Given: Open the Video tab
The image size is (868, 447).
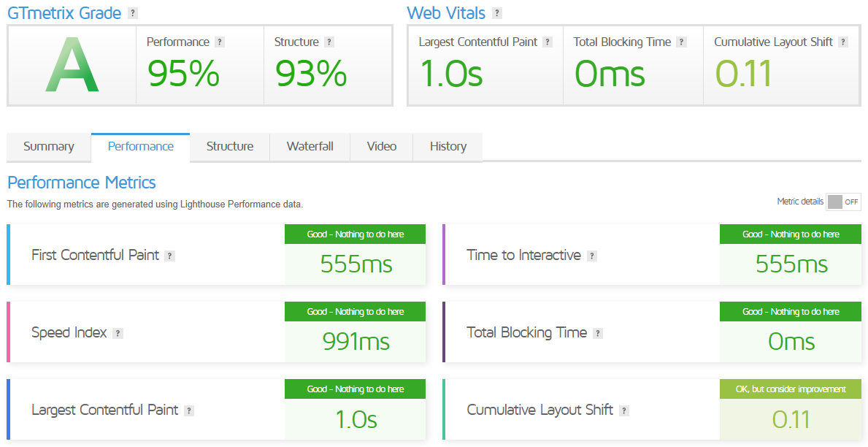Looking at the screenshot, I should click(381, 147).
